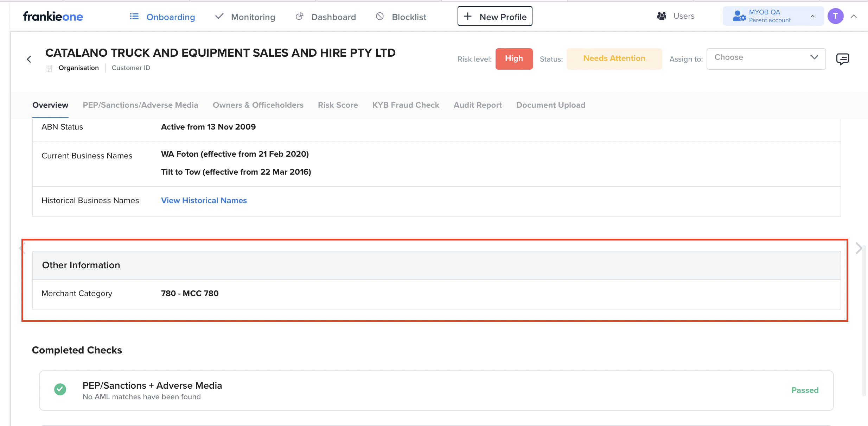Switch to Owners & Officeholders tab
The image size is (868, 426).
[x=258, y=105]
